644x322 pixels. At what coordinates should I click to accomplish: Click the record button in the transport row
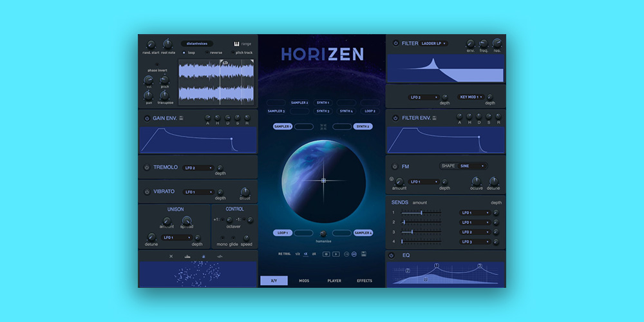(326, 254)
